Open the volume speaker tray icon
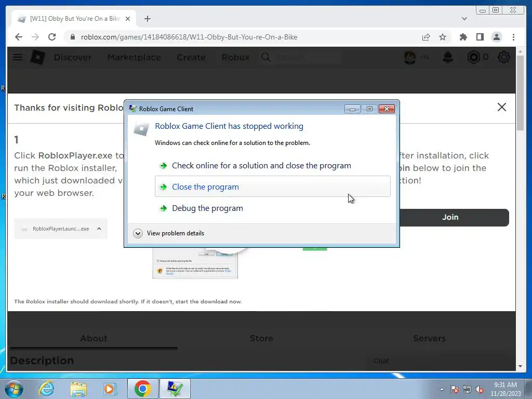This screenshot has width=532, height=399. 480,389
